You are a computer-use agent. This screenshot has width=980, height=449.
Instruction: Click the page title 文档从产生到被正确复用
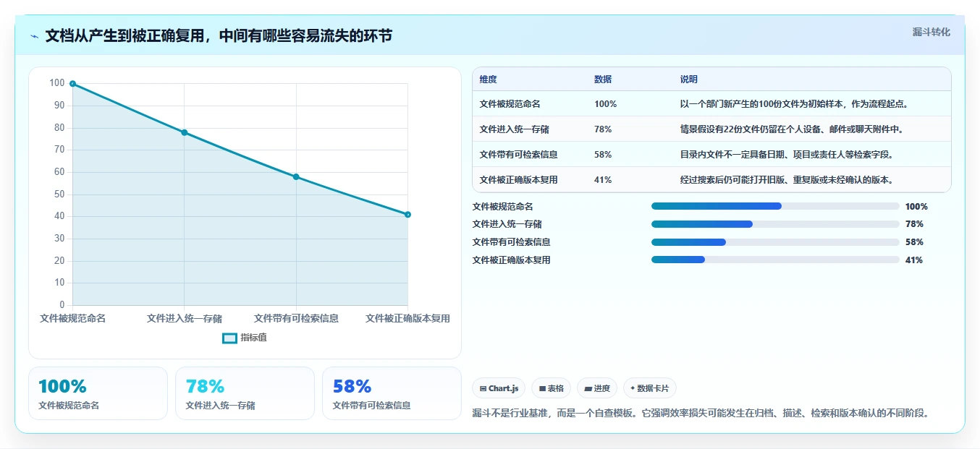pos(219,35)
